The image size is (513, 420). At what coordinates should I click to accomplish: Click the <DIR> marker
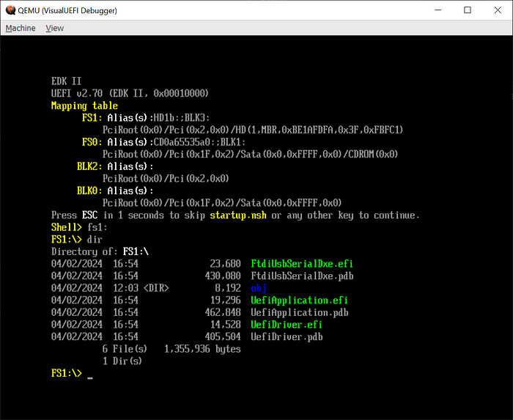(156, 288)
